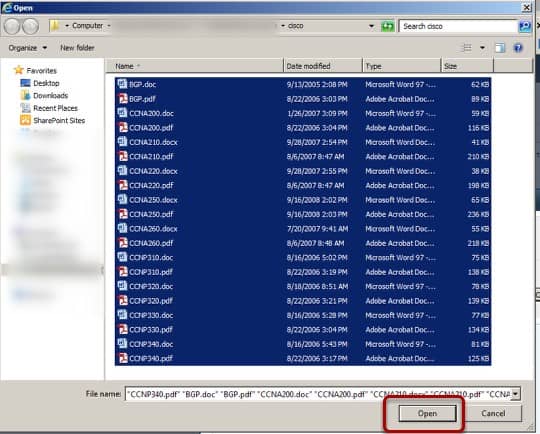Click Computer in the address breadcrumb
This screenshot has height=434, width=540.
[87, 26]
